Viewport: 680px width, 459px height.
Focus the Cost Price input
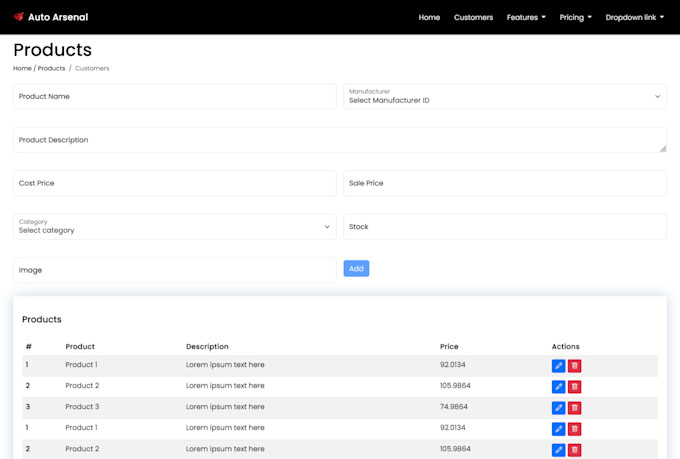pos(175,183)
